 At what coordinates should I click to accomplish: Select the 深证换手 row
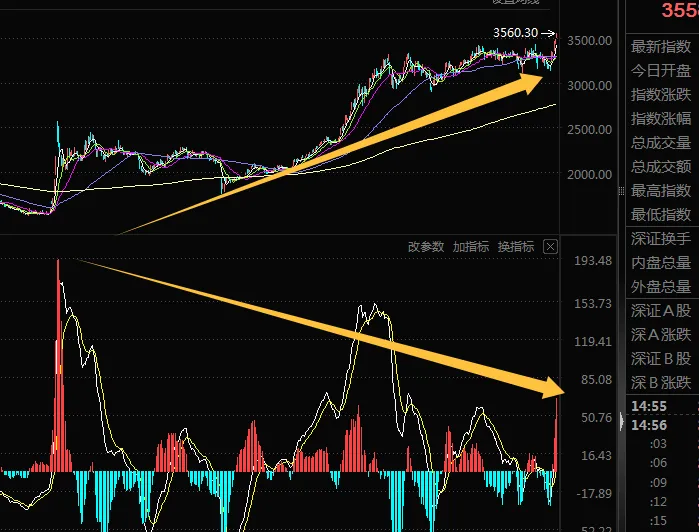coord(662,239)
